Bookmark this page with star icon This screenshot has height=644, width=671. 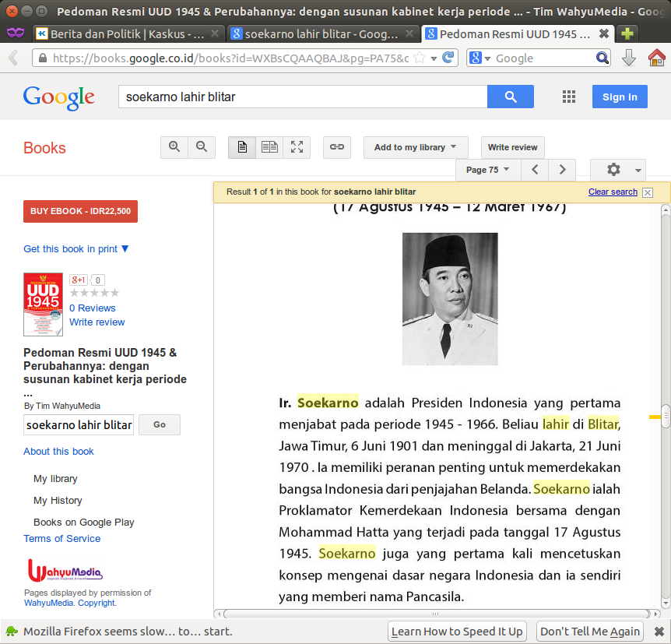(x=420, y=58)
